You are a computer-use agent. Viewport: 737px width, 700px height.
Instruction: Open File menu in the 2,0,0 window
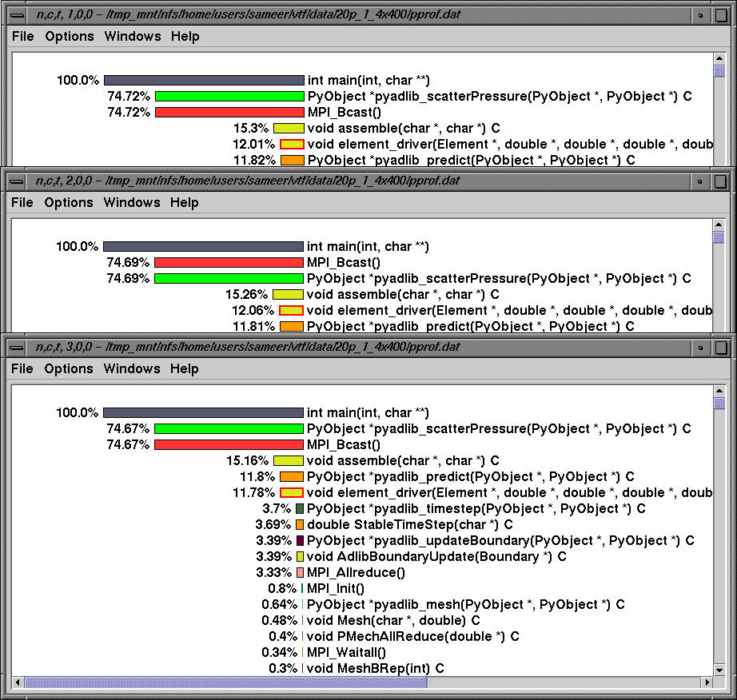[22, 202]
